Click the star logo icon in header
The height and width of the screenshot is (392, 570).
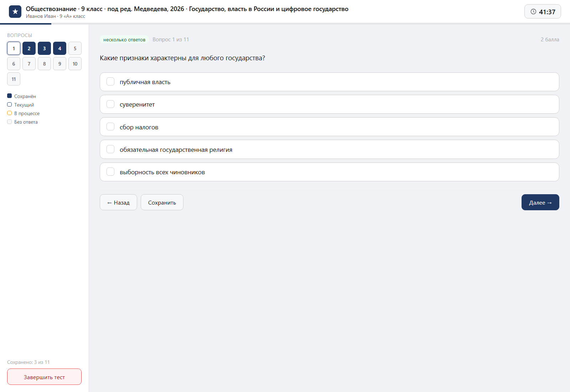(15, 12)
